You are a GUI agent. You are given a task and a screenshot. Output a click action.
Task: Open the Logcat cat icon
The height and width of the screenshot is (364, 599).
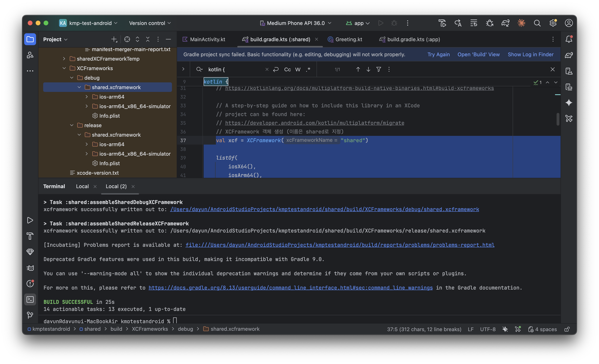pyautogui.click(x=30, y=268)
